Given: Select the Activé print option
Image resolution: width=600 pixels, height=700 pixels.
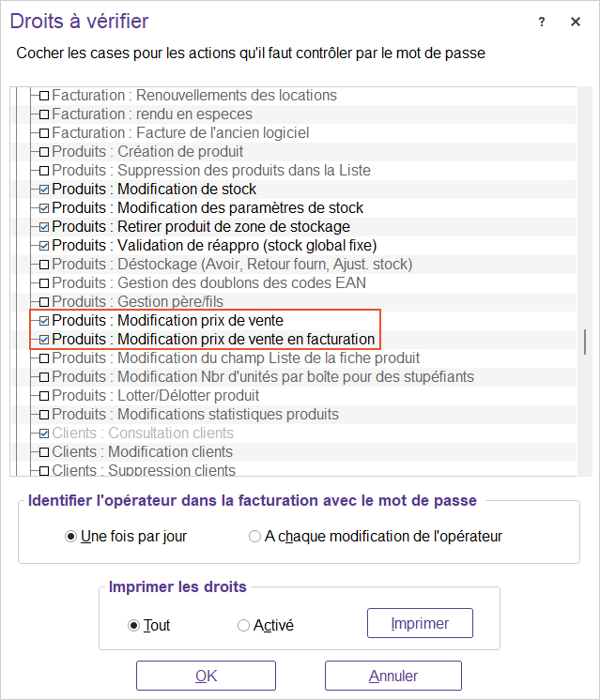Looking at the screenshot, I should (x=243, y=625).
